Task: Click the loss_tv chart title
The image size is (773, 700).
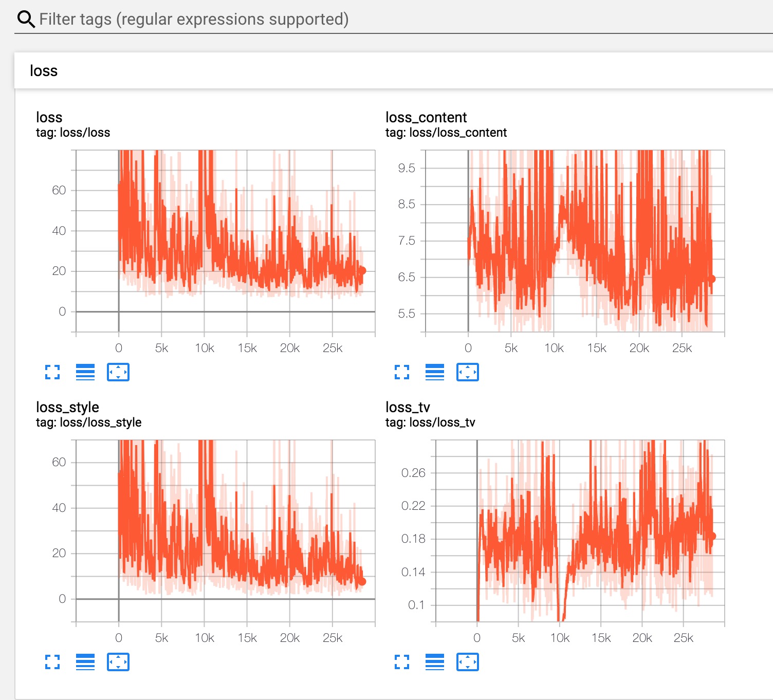Action: [408, 407]
